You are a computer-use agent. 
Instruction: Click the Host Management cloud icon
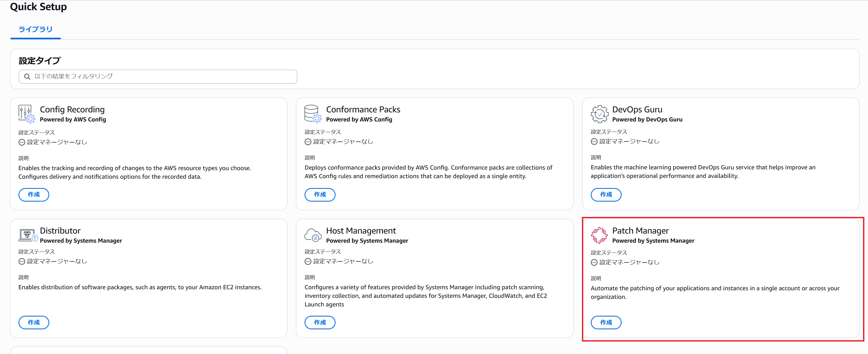[x=313, y=235]
